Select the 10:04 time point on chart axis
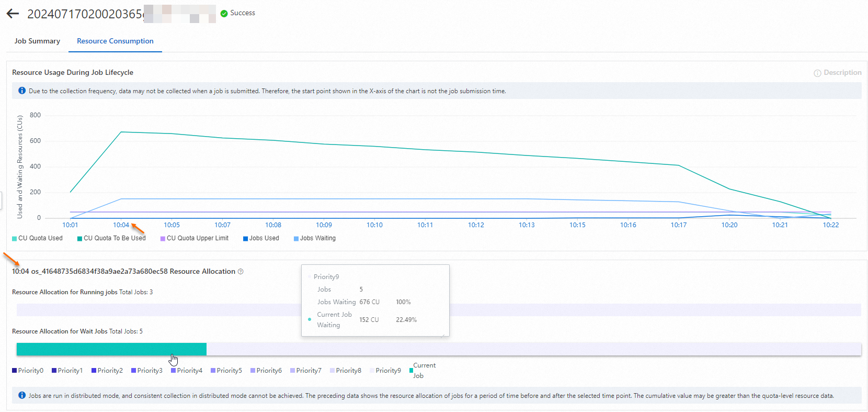This screenshot has height=412, width=868. [121, 225]
